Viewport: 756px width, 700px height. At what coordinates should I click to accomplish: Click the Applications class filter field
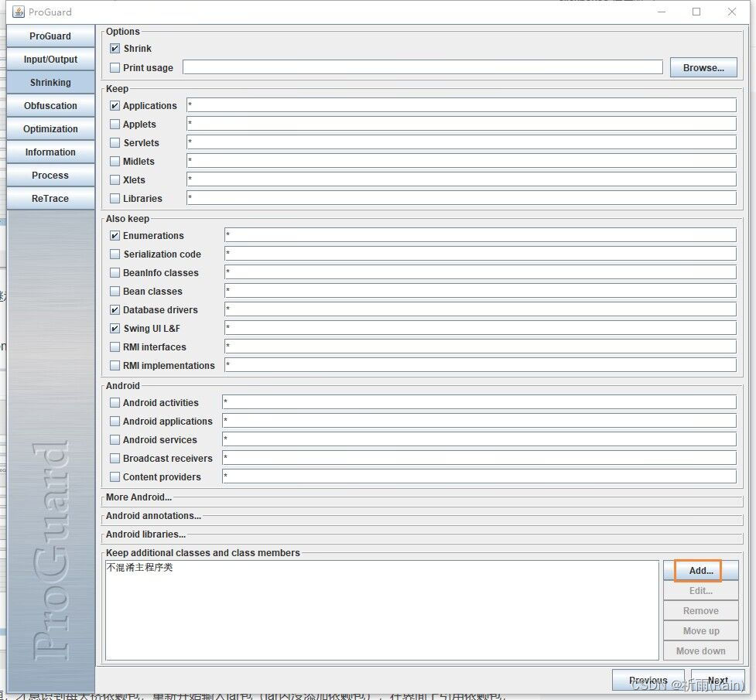461,105
